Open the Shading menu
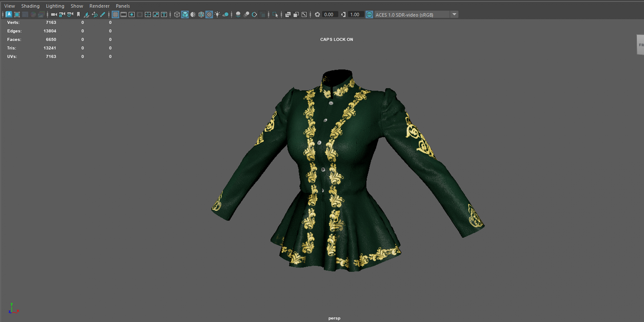The height and width of the screenshot is (322, 644). coord(30,6)
